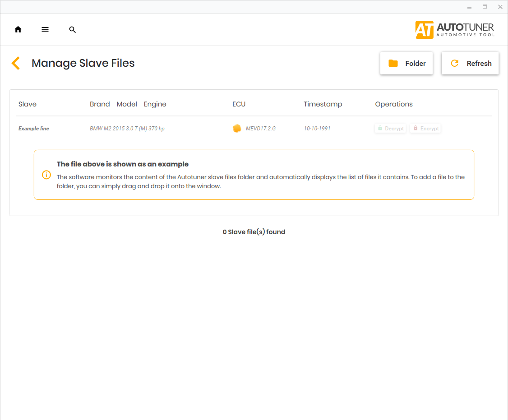Image resolution: width=508 pixels, height=420 pixels.
Task: Go to the Home screen icon
Action: (18, 30)
